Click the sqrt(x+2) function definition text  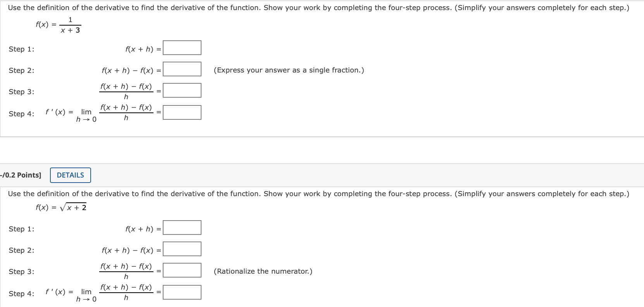(x=60, y=207)
